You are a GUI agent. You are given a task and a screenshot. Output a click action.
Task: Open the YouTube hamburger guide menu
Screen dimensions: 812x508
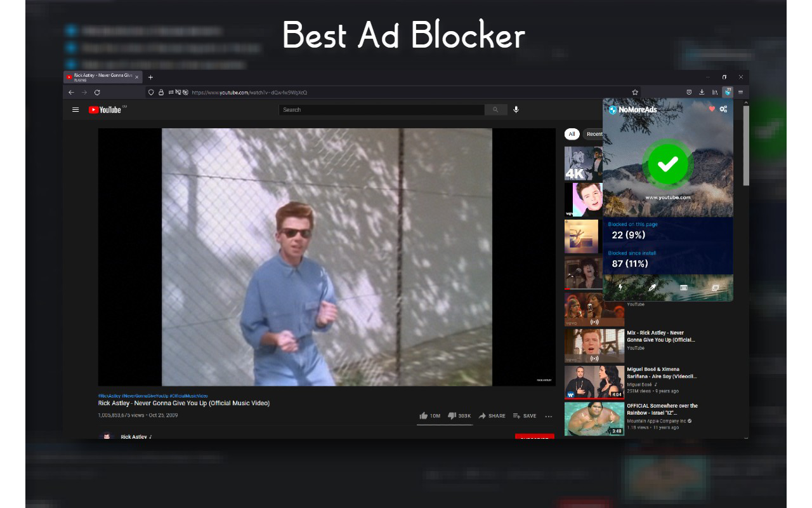pos(75,110)
